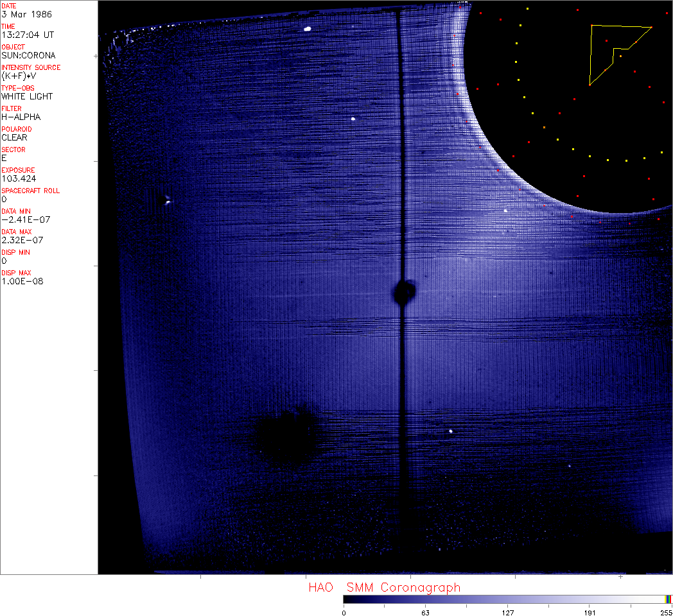Click the rainbow-colored end of the color bar

pos(668,599)
